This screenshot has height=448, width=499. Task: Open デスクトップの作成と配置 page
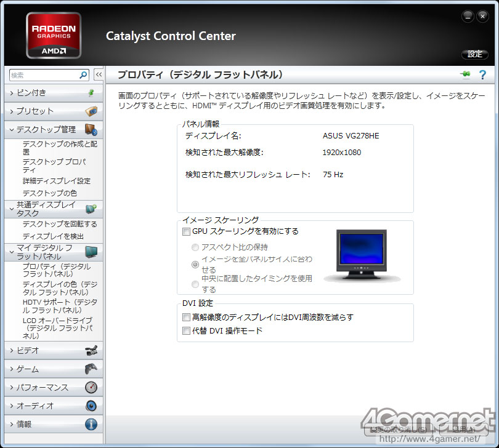tap(60, 148)
